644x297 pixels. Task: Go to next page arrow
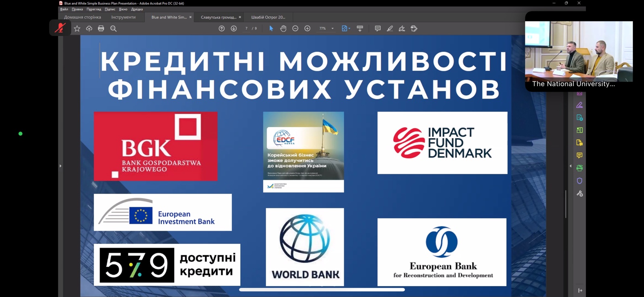tap(234, 29)
